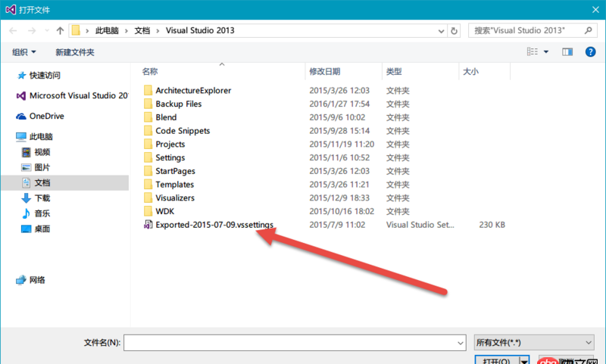Open Microsoft Visual Studio in navigation pane
The image size is (606, 364).
pos(72,95)
